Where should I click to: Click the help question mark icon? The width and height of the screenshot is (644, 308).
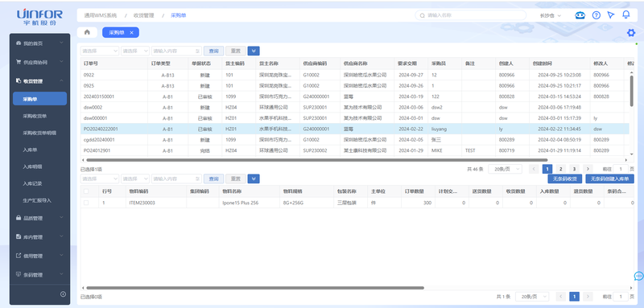[x=597, y=15]
